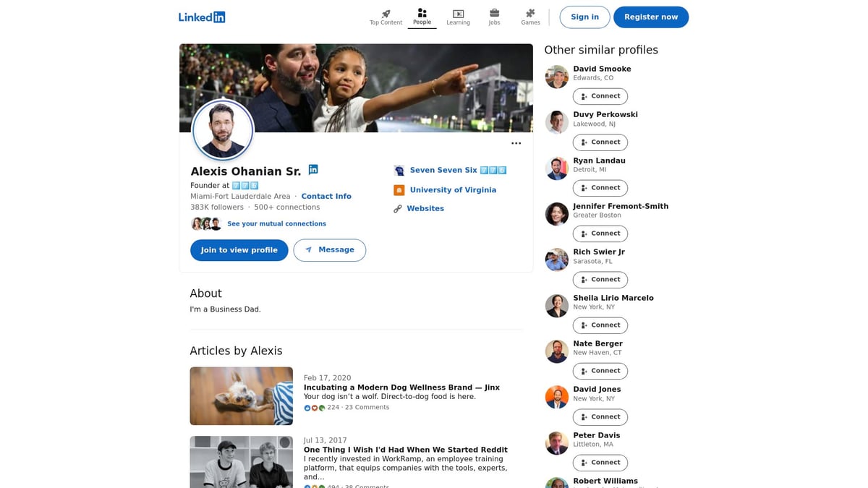Select the Top Content rocket icon
This screenshot has width=868, height=488.
point(386,12)
